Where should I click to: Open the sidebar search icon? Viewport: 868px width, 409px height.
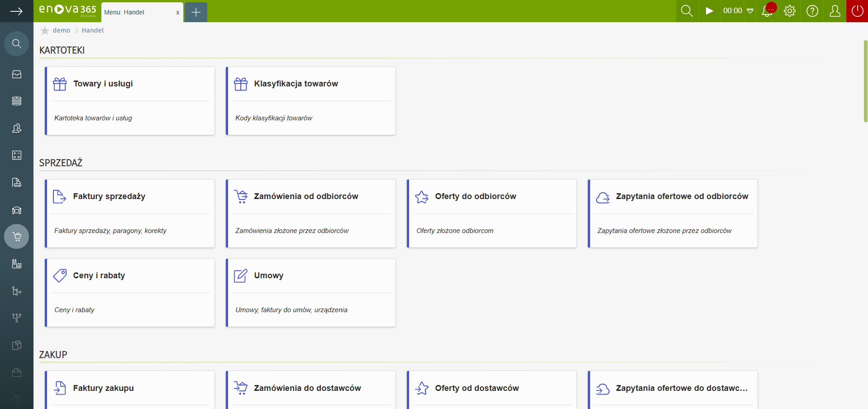(17, 44)
